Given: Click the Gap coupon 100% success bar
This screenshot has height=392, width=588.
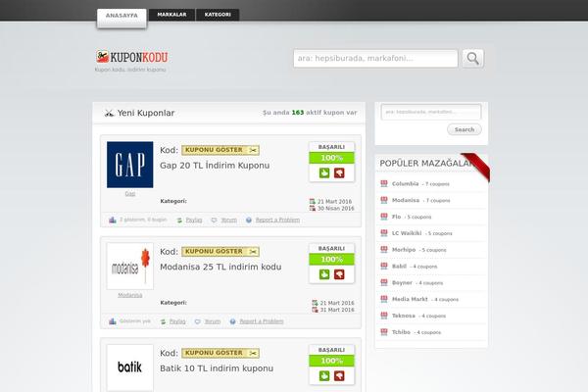Looking at the screenshot, I should 331,158.
